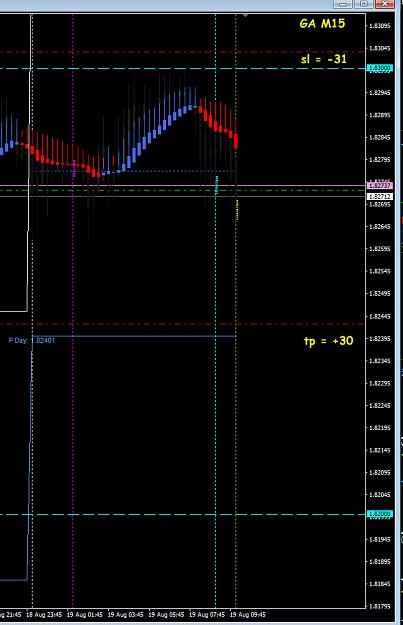Click price scale value 1.82045
The height and width of the screenshot is (625, 403).
pos(379,495)
